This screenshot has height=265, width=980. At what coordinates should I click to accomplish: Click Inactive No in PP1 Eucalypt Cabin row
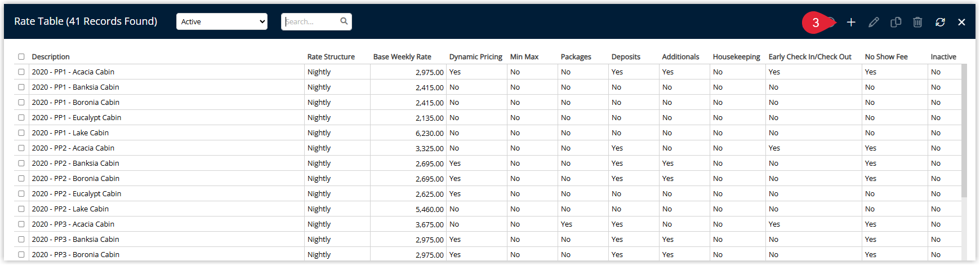tap(936, 118)
